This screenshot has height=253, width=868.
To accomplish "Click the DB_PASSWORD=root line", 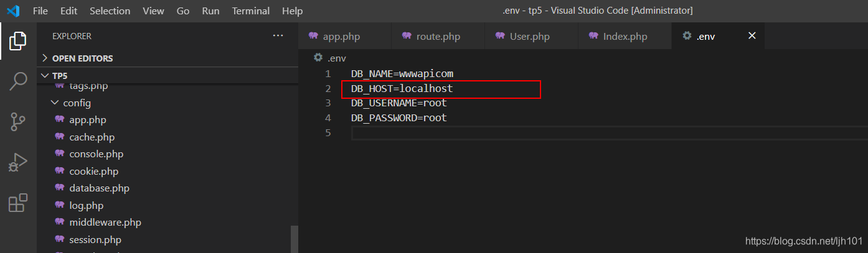I will click(399, 118).
